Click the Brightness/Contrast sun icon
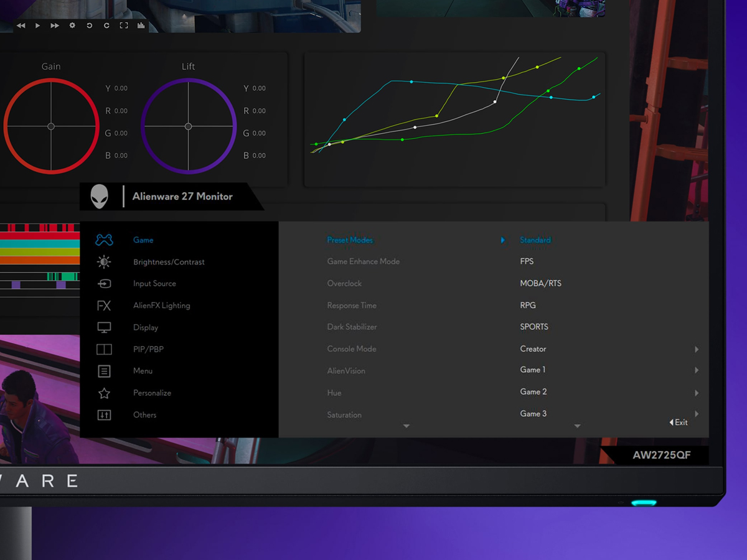The height and width of the screenshot is (560, 747). pyautogui.click(x=104, y=262)
